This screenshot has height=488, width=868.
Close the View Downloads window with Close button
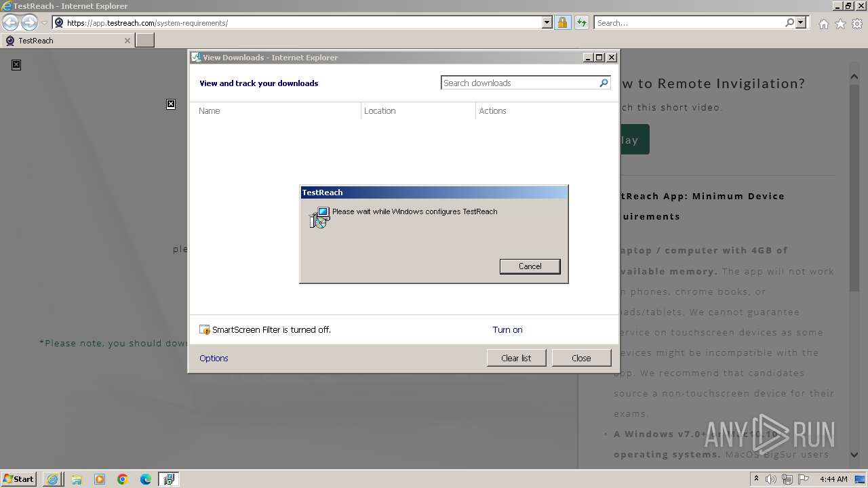click(x=581, y=358)
